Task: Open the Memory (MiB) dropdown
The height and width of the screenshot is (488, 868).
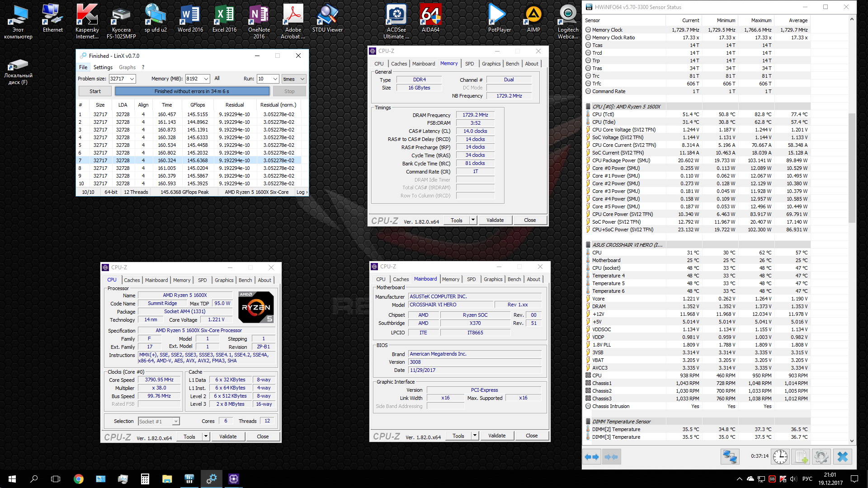Action: click(x=206, y=79)
